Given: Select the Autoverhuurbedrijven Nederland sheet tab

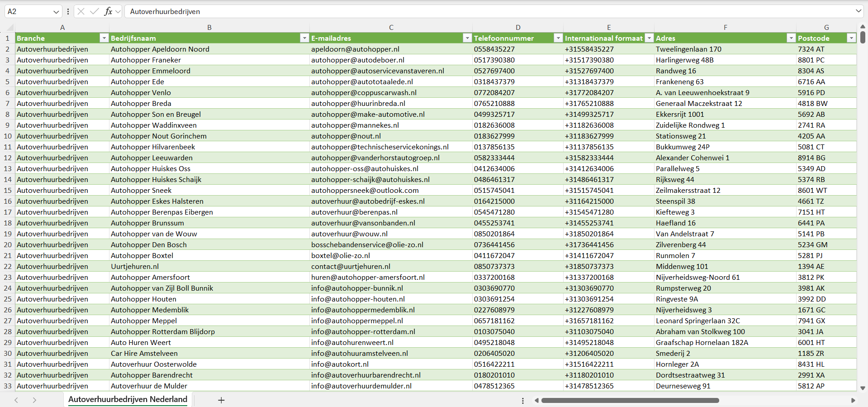Looking at the screenshot, I should pos(128,399).
